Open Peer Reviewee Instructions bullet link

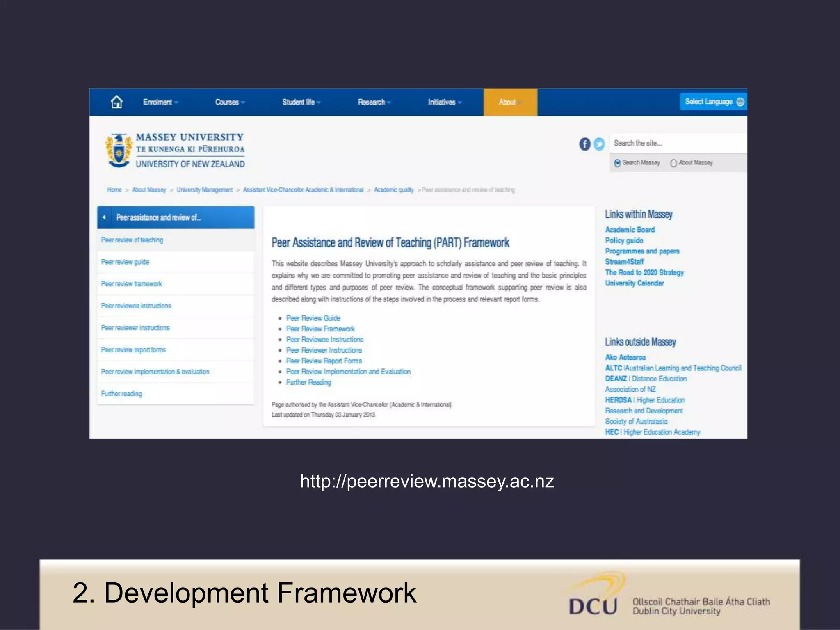click(x=325, y=340)
